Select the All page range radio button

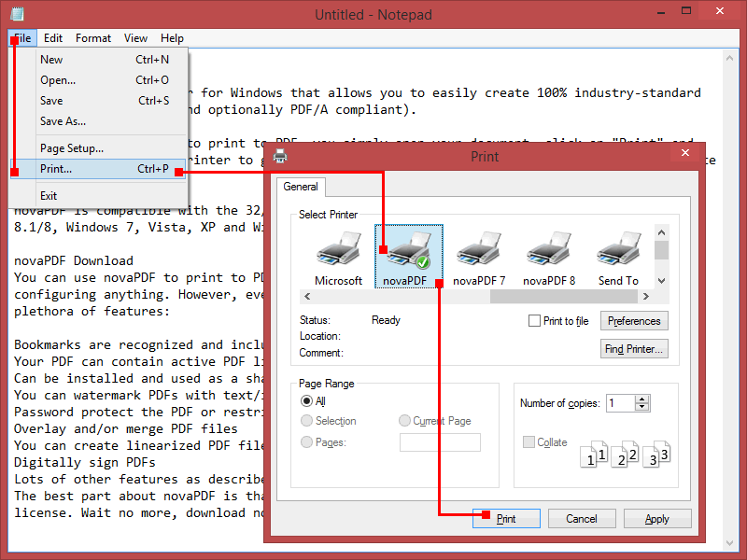click(x=306, y=401)
